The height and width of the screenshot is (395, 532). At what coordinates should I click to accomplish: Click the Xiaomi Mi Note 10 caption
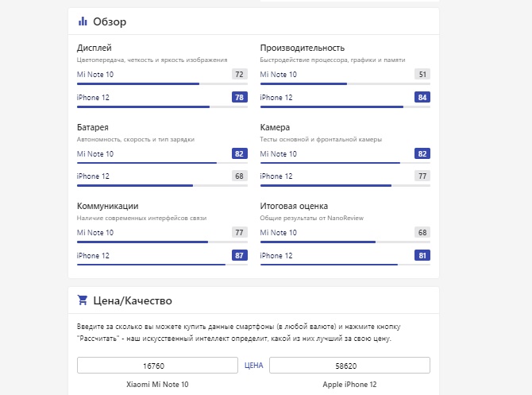click(x=157, y=385)
